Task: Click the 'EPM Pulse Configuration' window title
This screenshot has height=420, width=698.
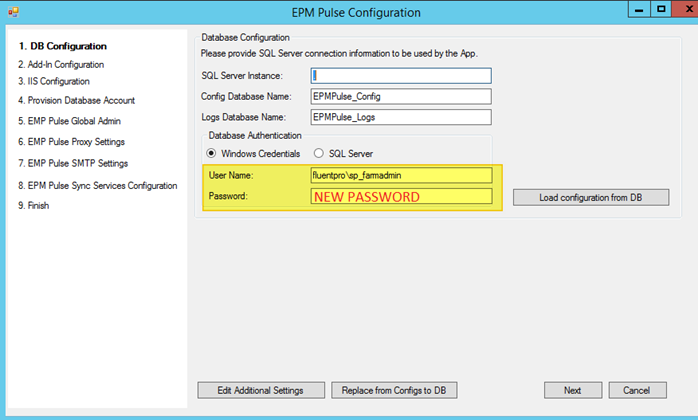Action: 356,12
